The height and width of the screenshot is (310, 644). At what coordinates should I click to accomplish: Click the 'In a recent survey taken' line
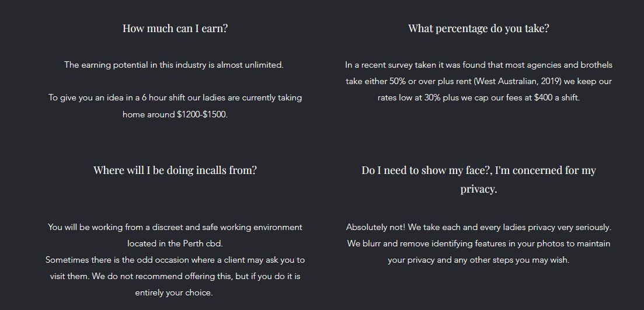click(479, 65)
